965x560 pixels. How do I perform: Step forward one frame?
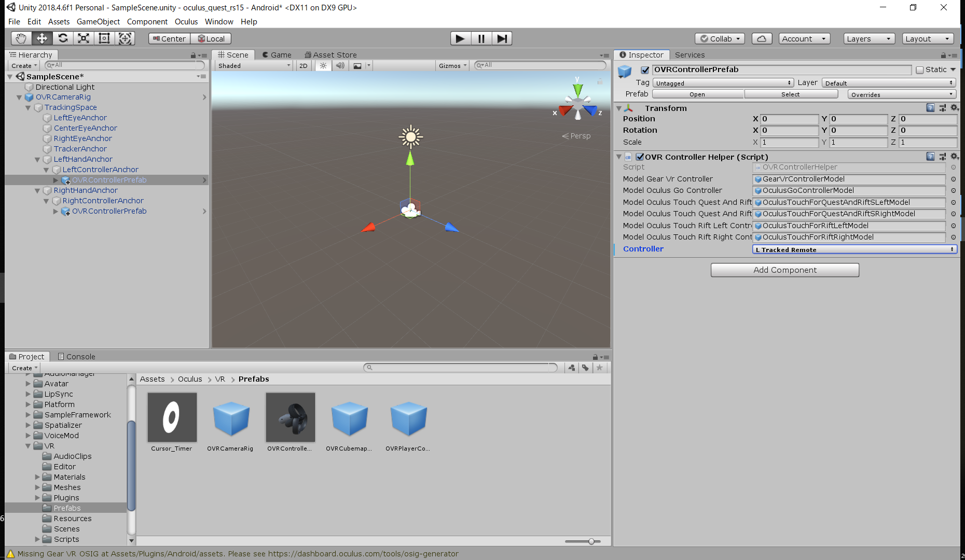click(x=502, y=38)
